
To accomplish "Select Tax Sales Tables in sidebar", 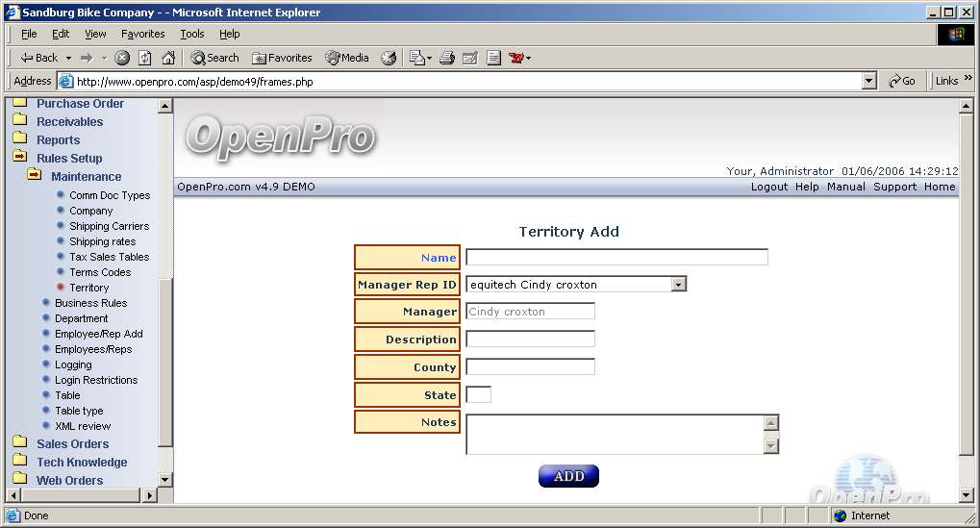I will pos(109,257).
